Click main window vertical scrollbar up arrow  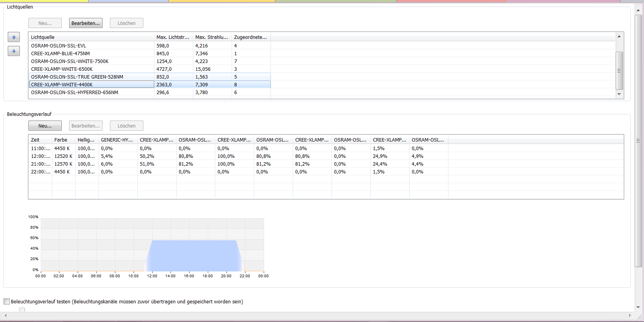click(x=638, y=10)
